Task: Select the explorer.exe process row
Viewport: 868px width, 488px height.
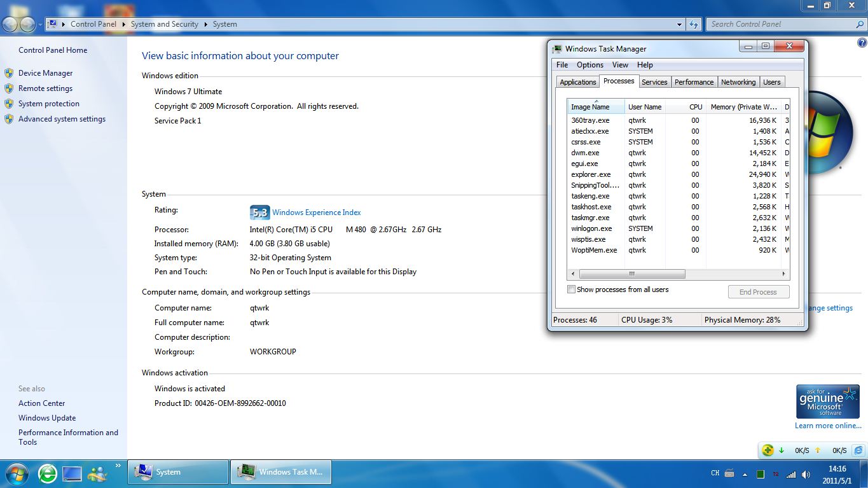Action: (591, 174)
